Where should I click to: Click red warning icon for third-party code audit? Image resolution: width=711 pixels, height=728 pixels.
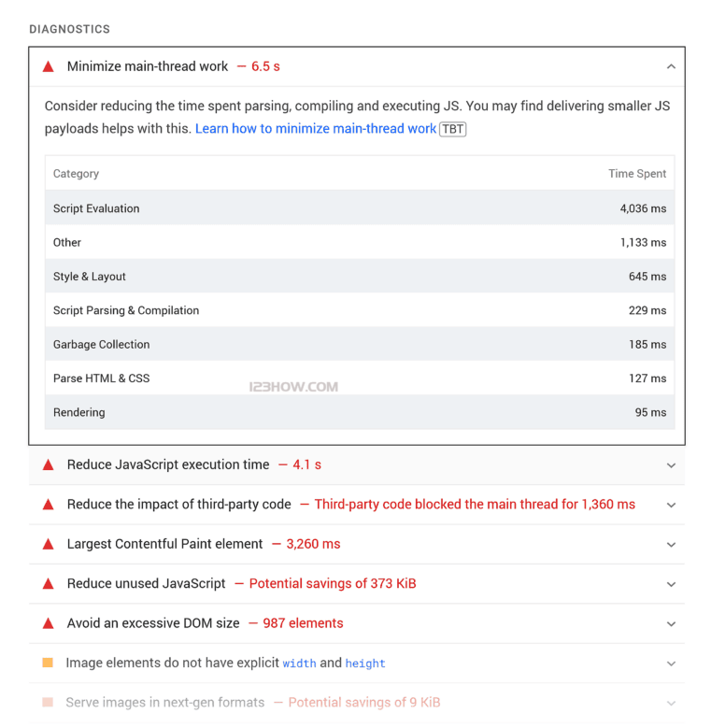[48, 505]
